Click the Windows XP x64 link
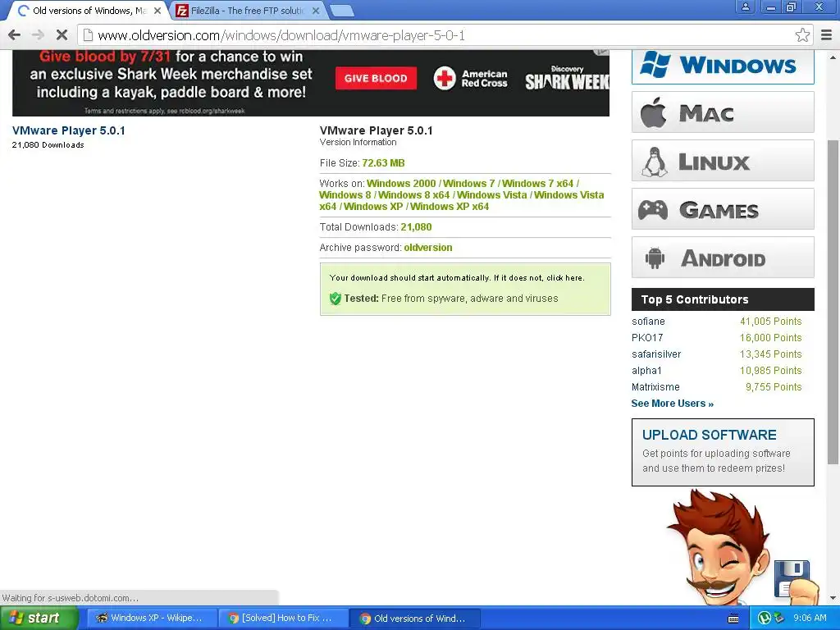 [450, 207]
